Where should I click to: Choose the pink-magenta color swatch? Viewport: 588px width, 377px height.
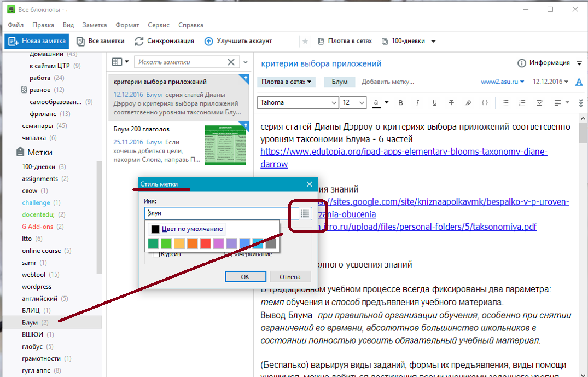[x=218, y=244]
